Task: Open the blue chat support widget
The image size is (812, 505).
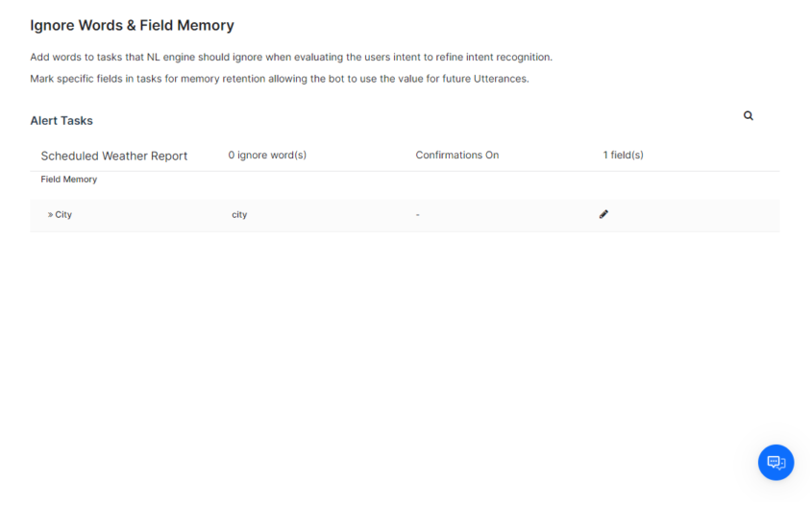Action: point(775,462)
